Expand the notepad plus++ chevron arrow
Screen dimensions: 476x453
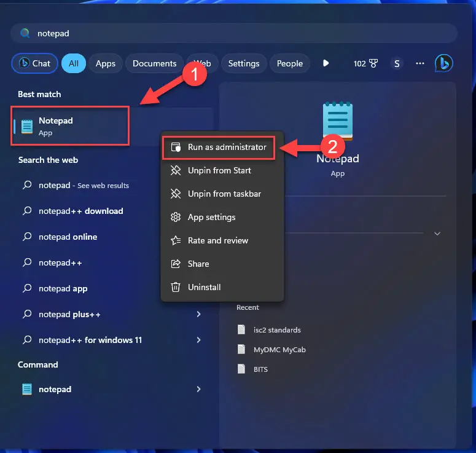[x=198, y=314]
